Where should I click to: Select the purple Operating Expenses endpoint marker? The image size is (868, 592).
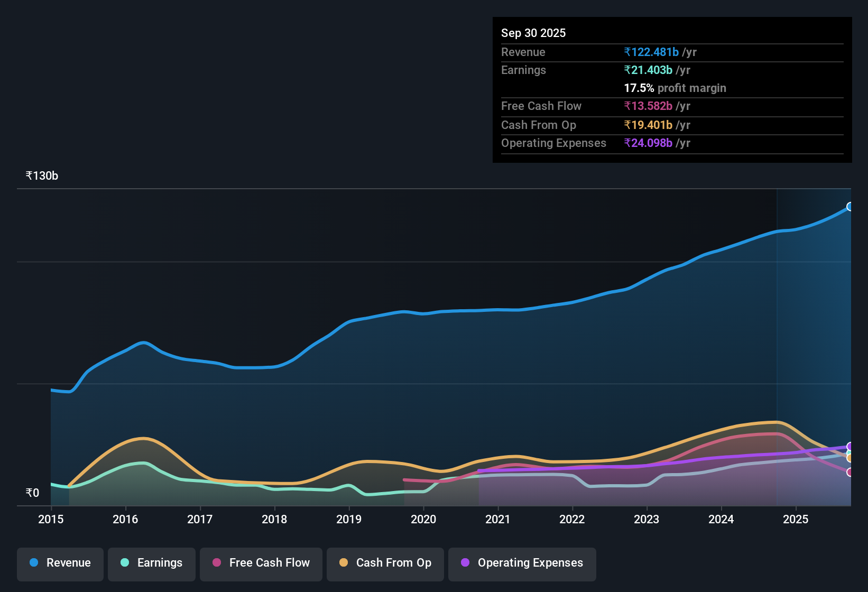[849, 447]
